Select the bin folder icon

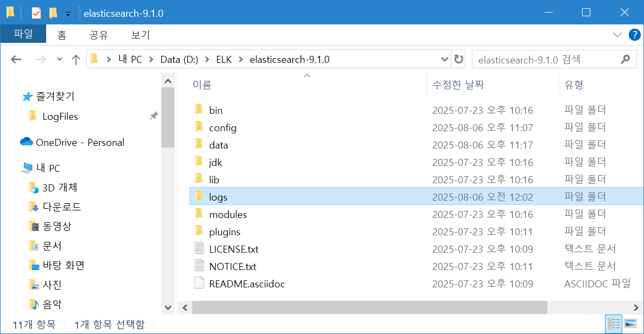click(199, 110)
